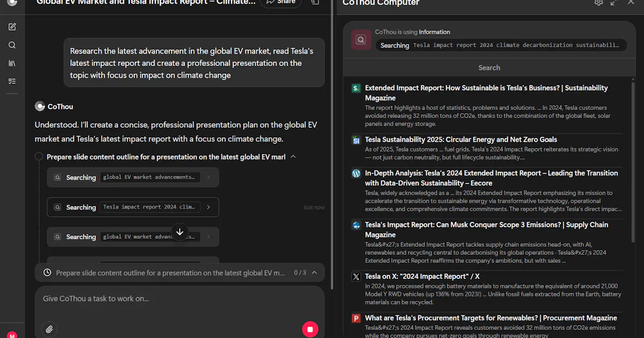Viewport: 644px width, 338px height.
Task: Open Tesla Sustainability 2025 Circular Energy result
Action: pos(461,139)
